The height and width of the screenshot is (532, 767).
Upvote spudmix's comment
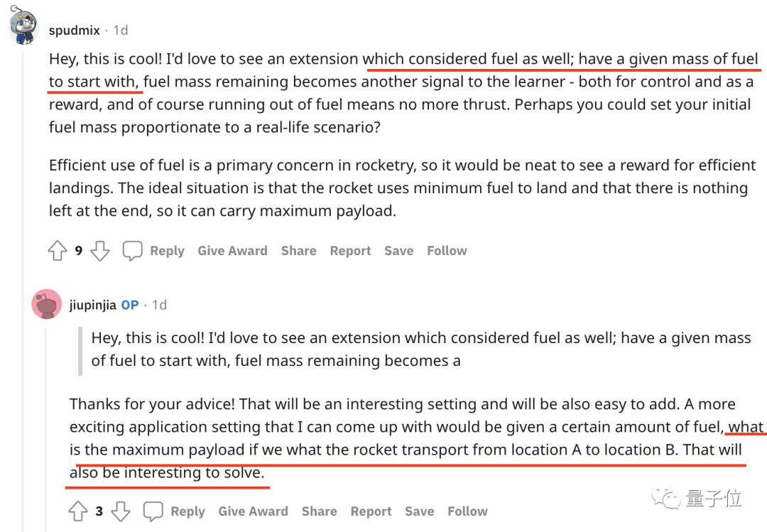coord(57,251)
